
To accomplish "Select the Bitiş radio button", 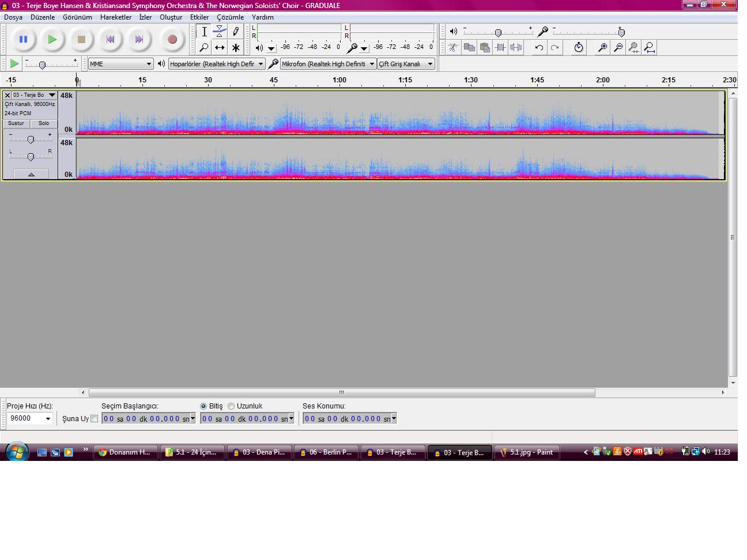I will [203, 406].
